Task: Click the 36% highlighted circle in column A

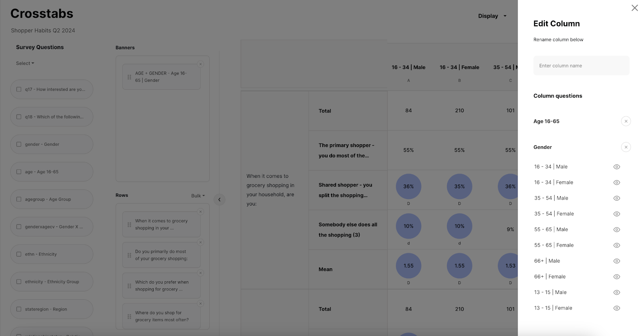Action: click(x=408, y=187)
